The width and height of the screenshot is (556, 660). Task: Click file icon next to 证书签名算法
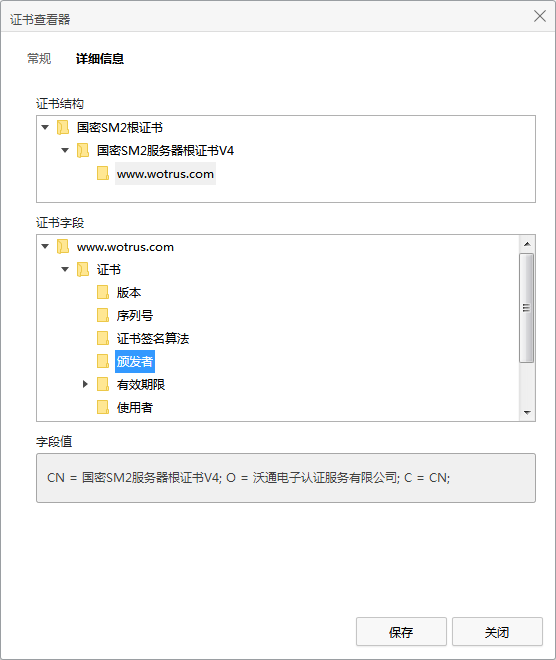103,338
